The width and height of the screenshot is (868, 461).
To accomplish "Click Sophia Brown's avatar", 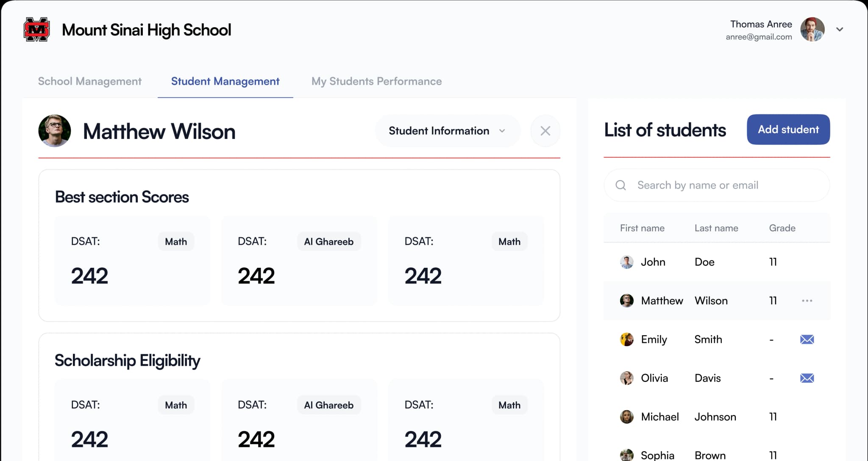I will [x=626, y=455].
